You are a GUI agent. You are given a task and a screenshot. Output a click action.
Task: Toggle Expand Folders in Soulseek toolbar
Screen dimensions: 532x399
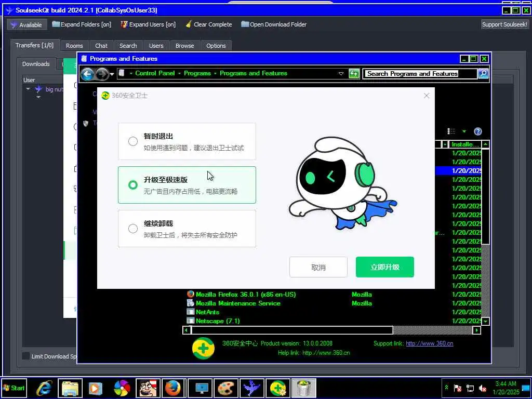82,24
